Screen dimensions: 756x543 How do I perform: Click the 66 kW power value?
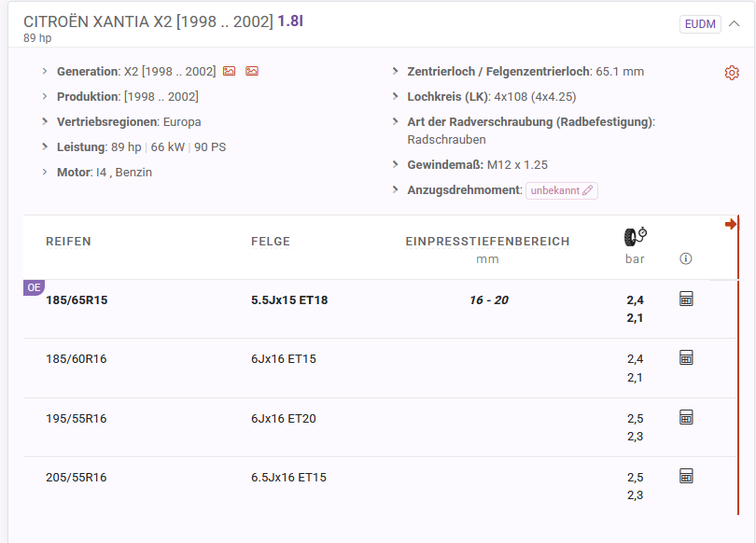click(x=168, y=147)
